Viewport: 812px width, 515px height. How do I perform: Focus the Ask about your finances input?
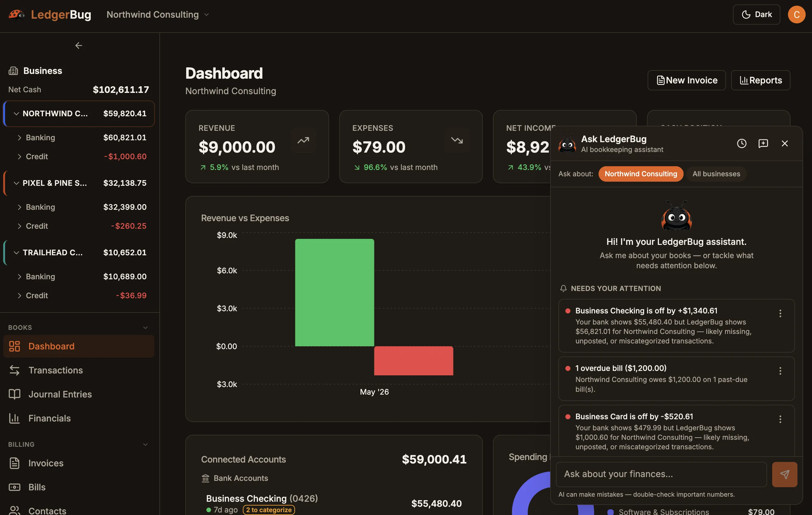tap(661, 474)
